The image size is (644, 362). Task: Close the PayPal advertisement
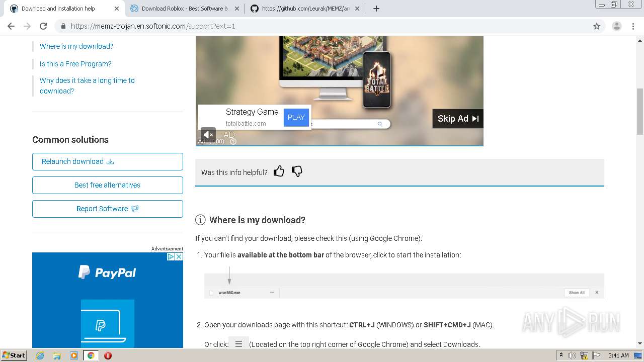pyautogui.click(x=179, y=256)
